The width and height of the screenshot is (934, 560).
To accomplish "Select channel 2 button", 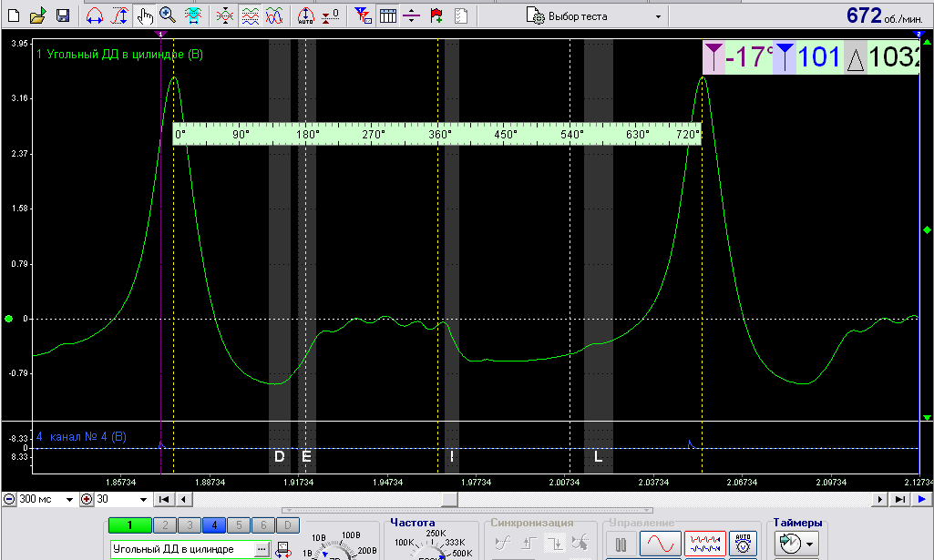I will click(x=165, y=525).
